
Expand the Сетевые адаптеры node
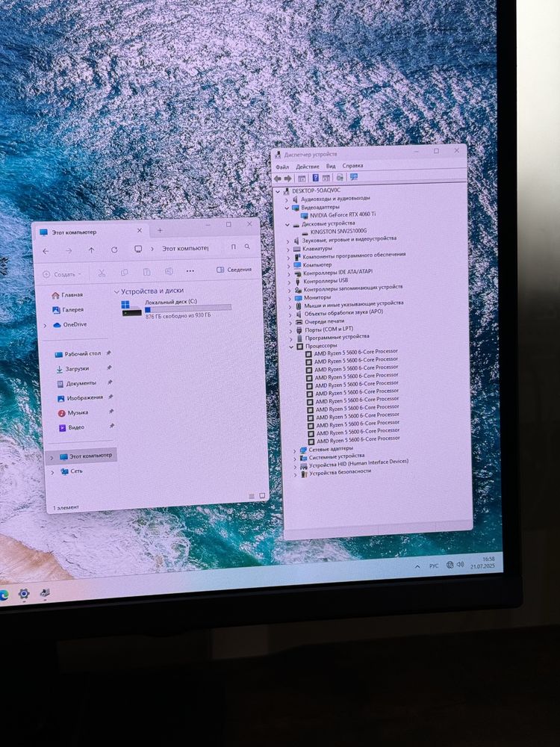(294, 450)
